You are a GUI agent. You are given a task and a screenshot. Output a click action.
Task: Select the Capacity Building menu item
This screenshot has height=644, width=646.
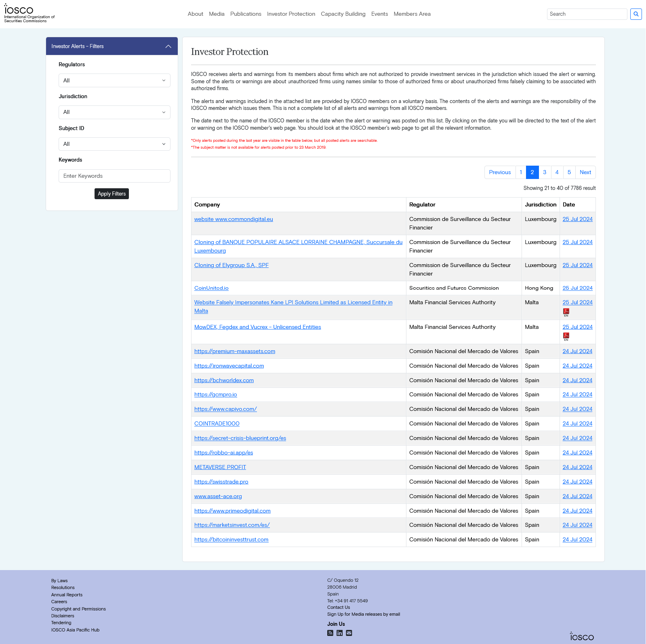343,14
